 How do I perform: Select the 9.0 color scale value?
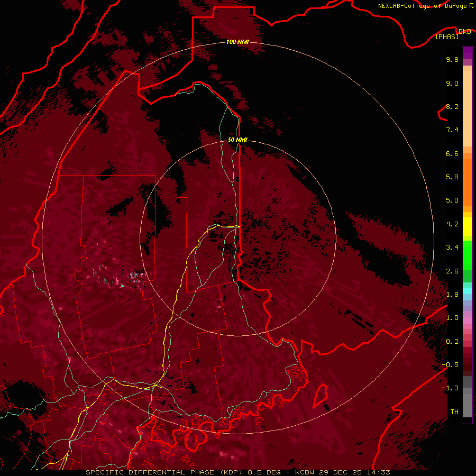452,83
